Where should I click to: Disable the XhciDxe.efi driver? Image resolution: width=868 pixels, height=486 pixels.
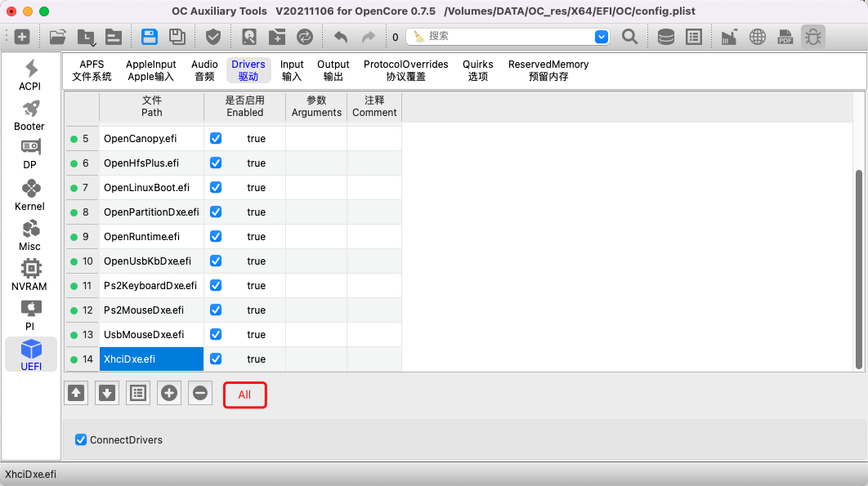tap(216, 359)
